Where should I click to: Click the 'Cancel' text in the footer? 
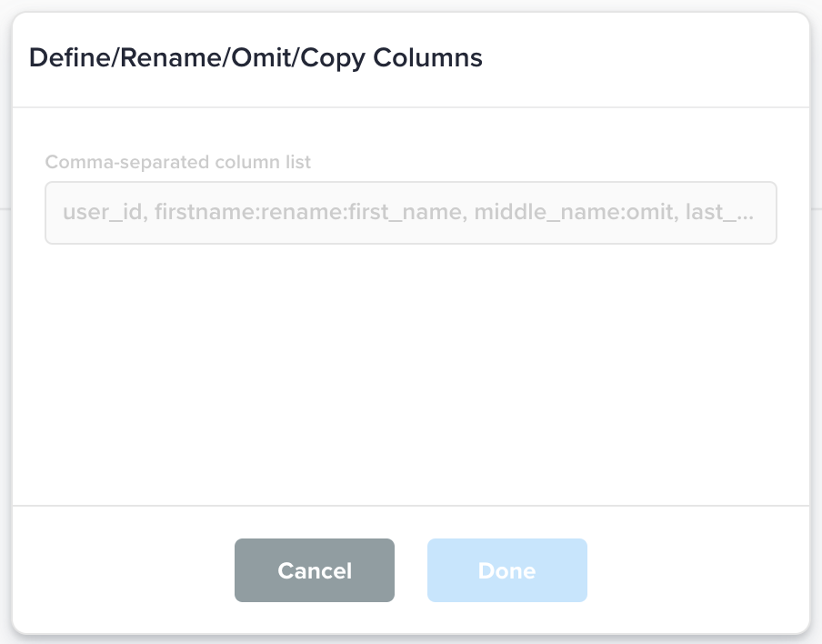315,570
